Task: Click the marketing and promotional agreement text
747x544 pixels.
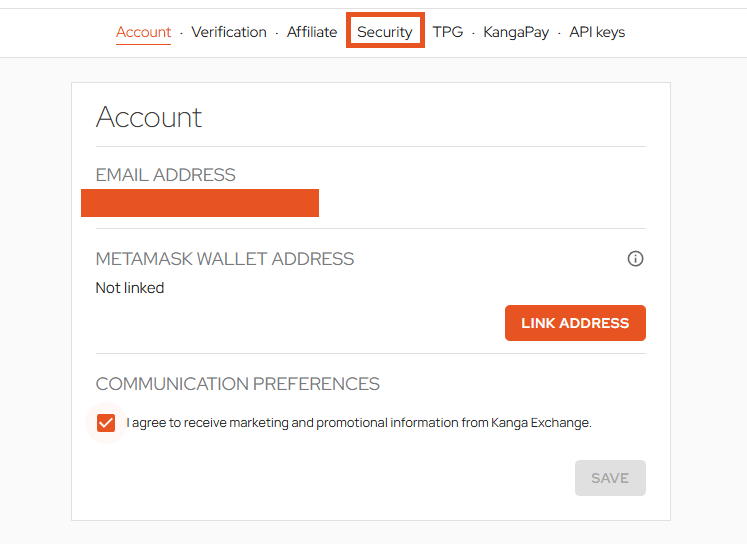Action: 359,423
